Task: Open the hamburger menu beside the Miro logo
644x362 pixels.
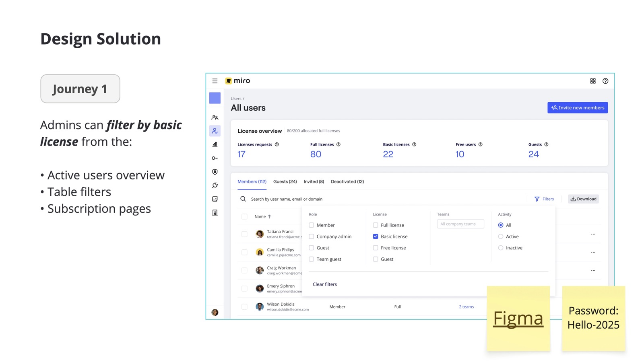Action: click(x=215, y=81)
